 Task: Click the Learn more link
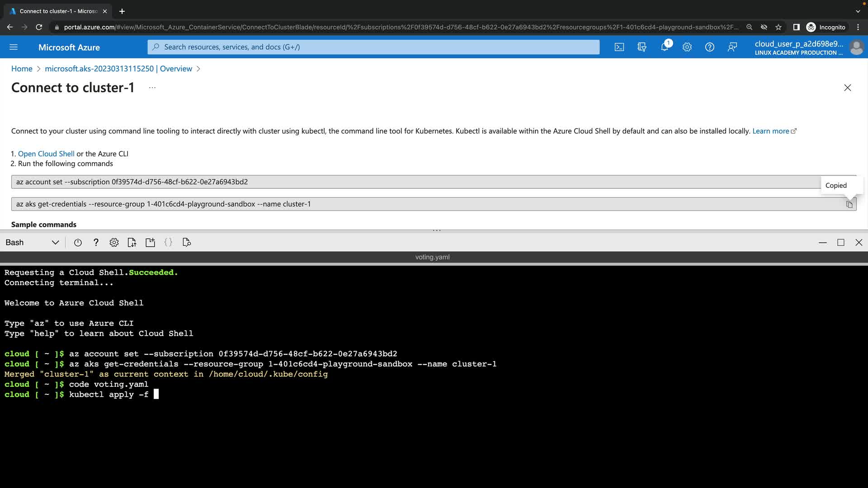tap(771, 131)
